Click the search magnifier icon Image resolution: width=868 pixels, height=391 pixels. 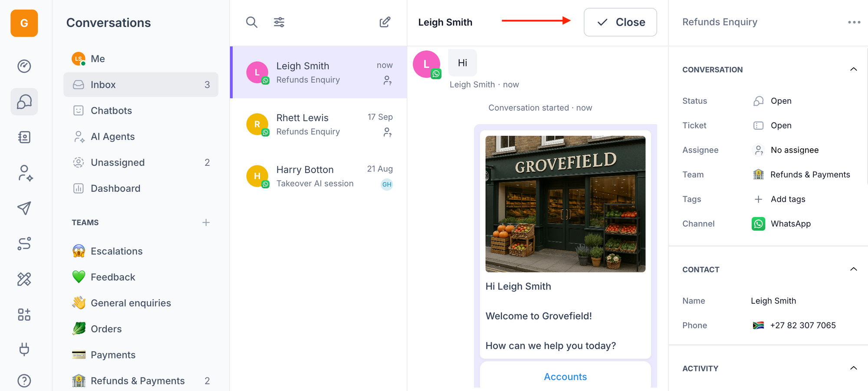click(x=252, y=22)
